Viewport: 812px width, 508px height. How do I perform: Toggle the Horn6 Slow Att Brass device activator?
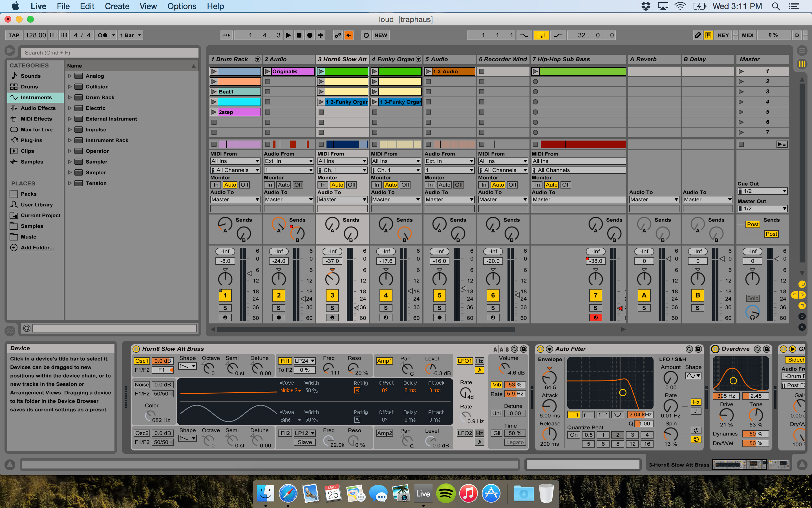(x=136, y=349)
